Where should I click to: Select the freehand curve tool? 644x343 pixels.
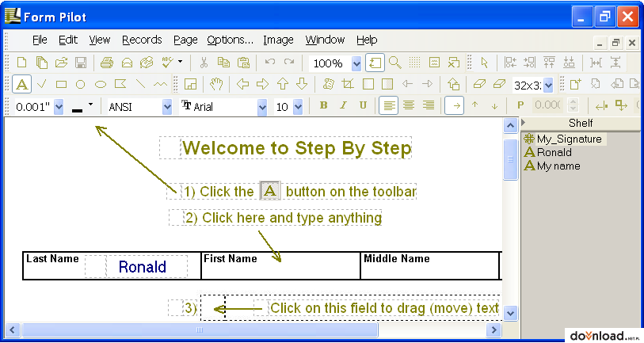click(x=160, y=85)
